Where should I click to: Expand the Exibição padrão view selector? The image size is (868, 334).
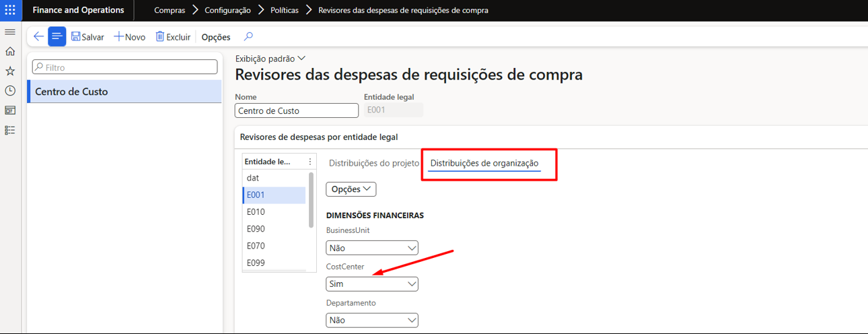[270, 59]
